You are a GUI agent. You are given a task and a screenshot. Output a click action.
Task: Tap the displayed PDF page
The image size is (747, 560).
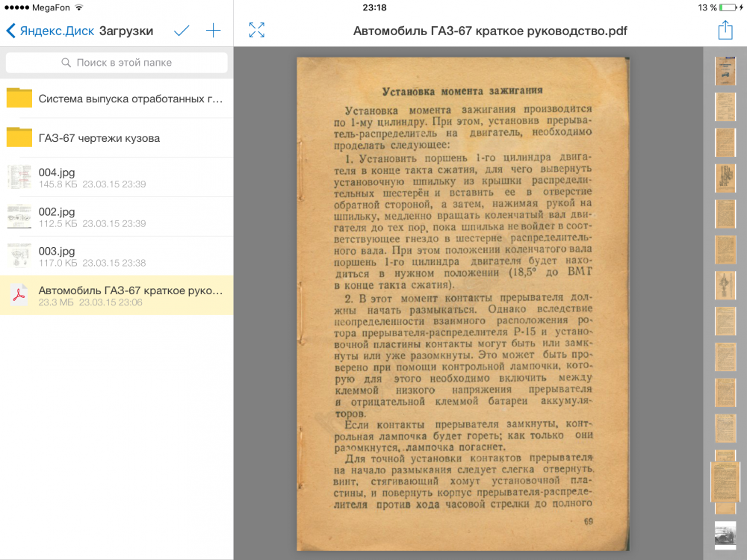click(463, 299)
